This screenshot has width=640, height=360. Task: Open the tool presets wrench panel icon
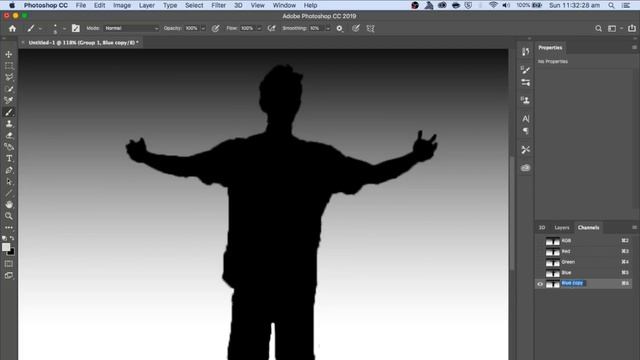coord(525,150)
